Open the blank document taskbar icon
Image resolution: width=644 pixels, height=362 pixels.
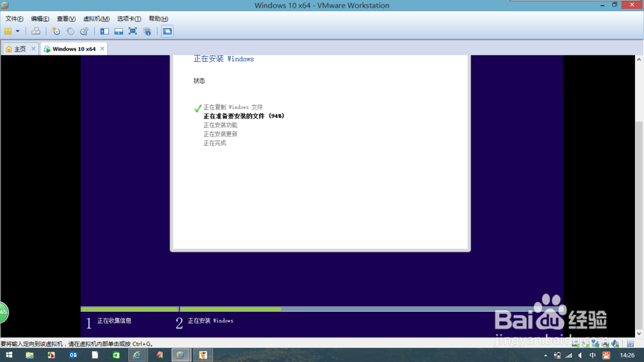[95, 355]
